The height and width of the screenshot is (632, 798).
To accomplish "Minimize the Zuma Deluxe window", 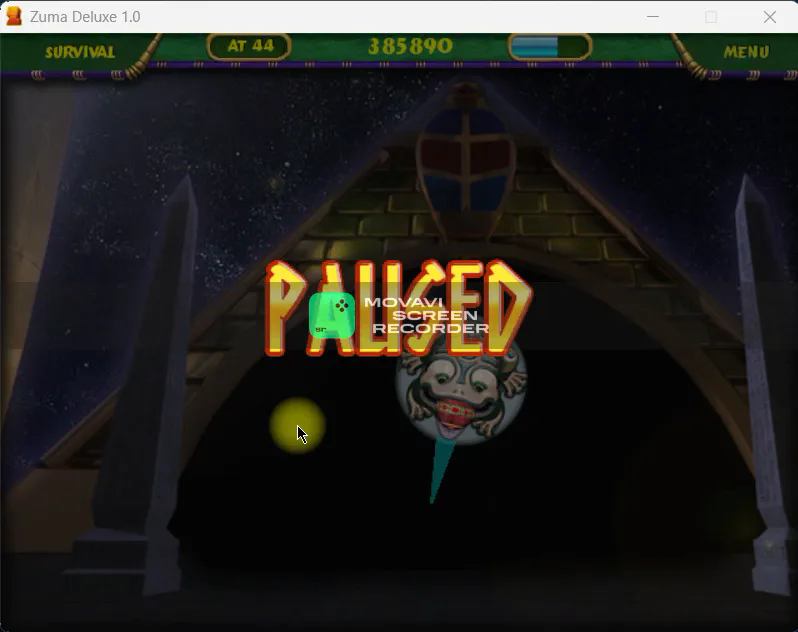I will tap(653, 17).
